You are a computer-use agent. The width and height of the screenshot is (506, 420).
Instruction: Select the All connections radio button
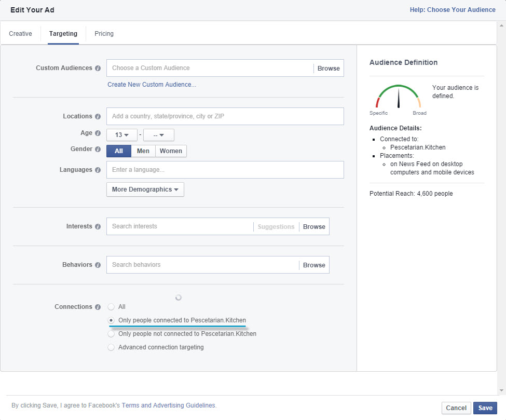point(111,307)
